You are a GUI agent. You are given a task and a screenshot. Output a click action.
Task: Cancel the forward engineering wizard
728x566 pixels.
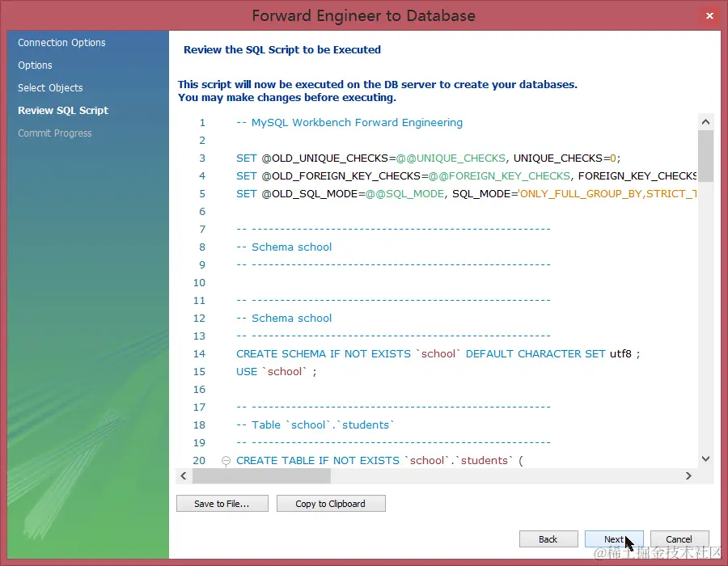[679, 539]
